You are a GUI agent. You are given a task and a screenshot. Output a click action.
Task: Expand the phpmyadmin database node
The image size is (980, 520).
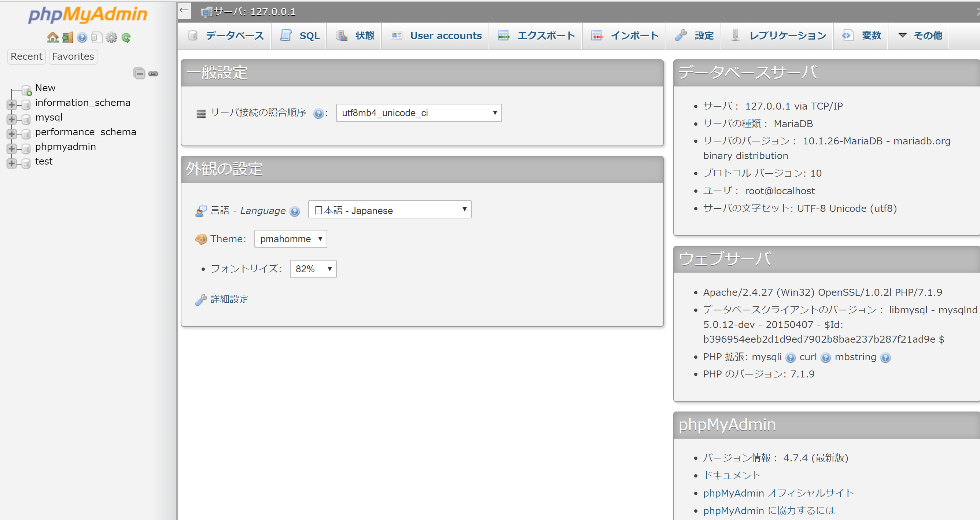coord(12,148)
